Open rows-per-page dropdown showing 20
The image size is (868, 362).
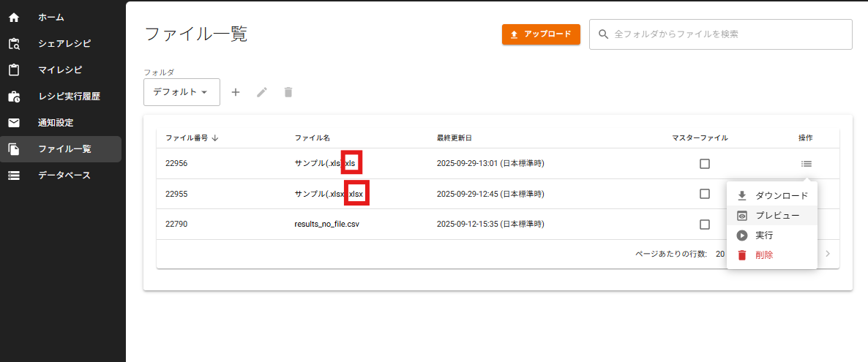(x=722, y=254)
